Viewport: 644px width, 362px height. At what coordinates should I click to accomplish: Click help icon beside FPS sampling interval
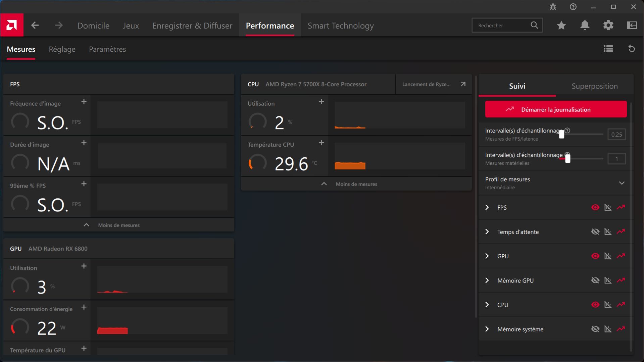(567, 131)
